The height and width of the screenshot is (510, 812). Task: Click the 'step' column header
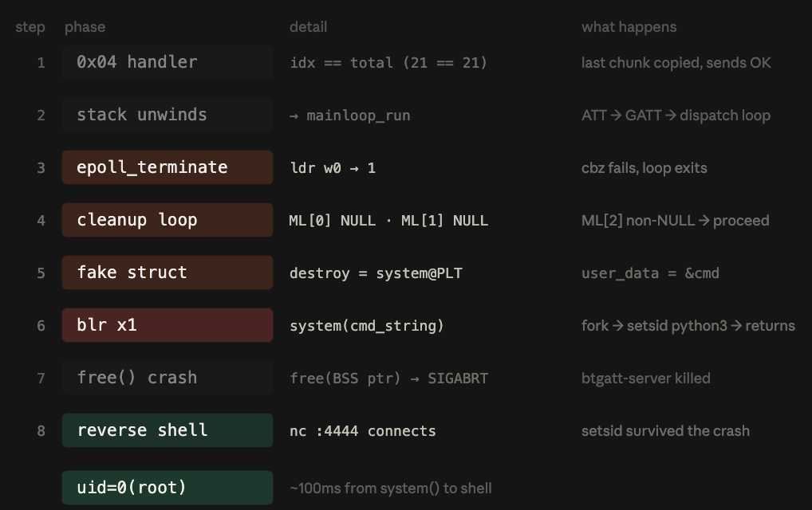point(30,27)
